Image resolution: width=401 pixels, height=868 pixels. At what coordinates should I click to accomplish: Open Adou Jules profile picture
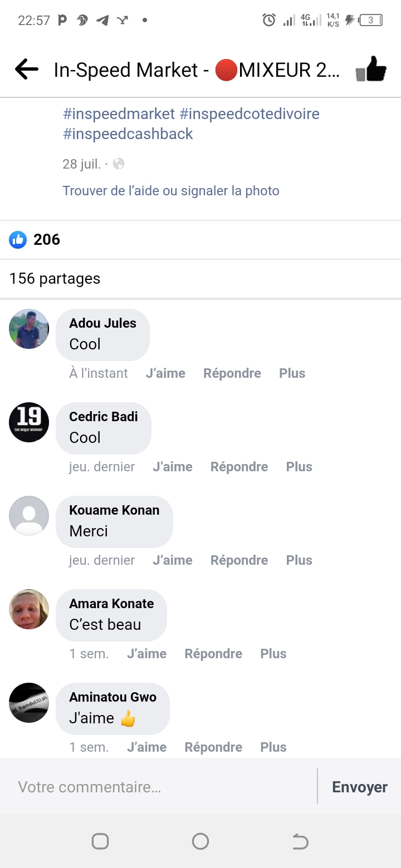[29, 329]
